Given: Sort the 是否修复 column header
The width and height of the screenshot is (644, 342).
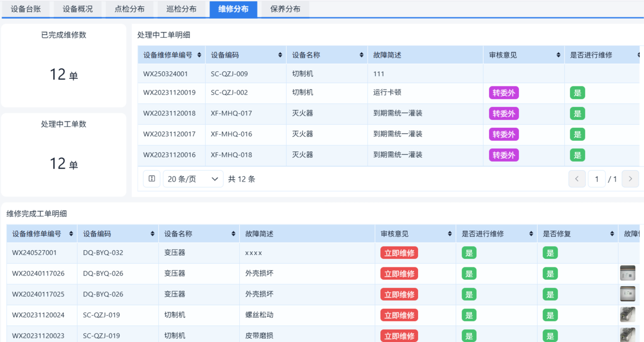Looking at the screenshot, I should click(x=611, y=234).
